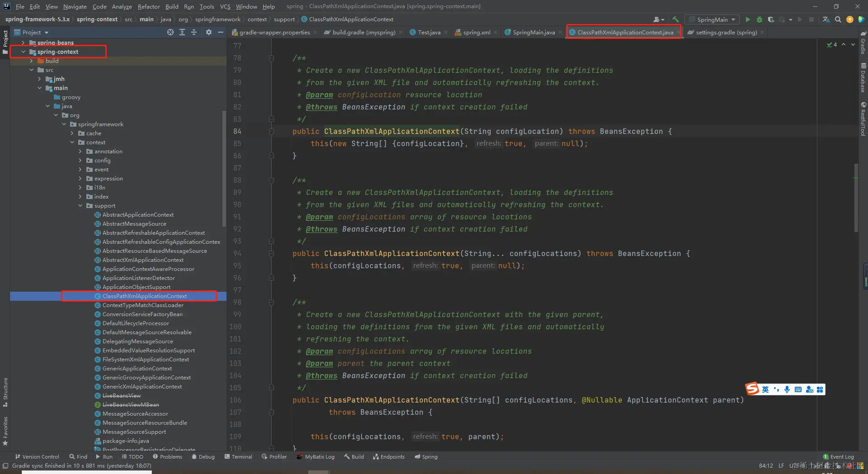This screenshot has height=474, width=868.
Task: Expand the spring-beans module node
Action: click(x=23, y=43)
